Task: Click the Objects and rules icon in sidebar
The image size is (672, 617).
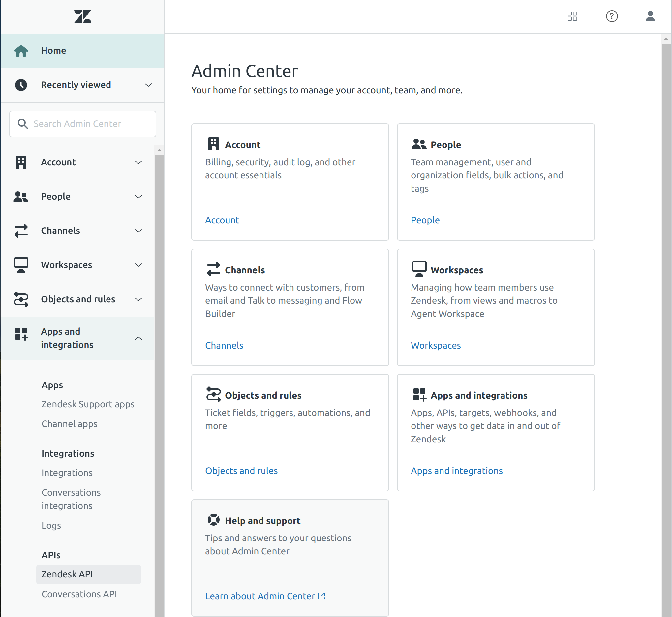Action: (21, 299)
